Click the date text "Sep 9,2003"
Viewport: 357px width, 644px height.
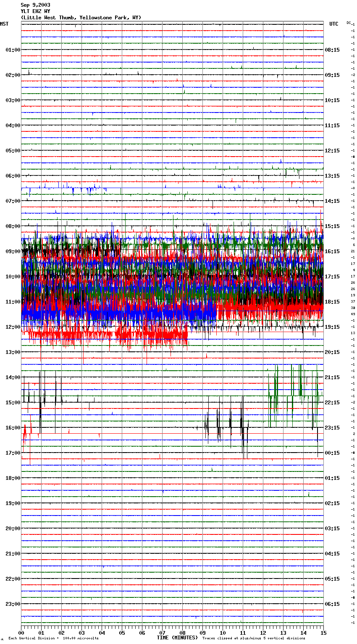(x=35, y=5)
